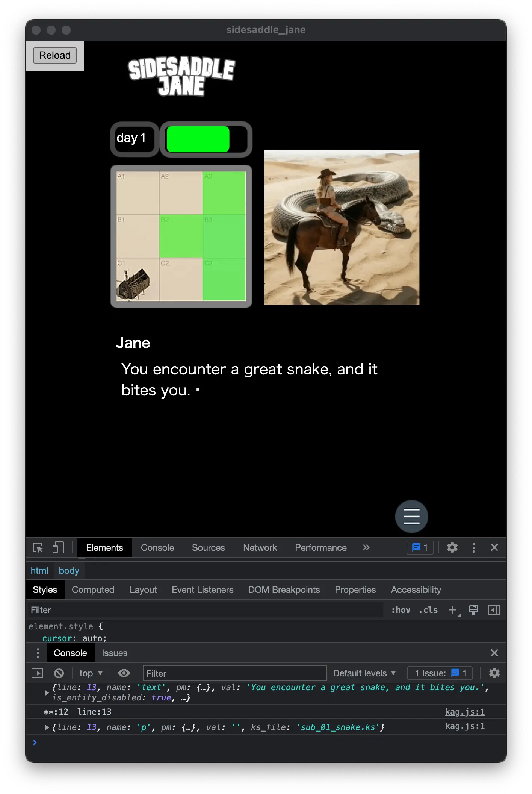Open the DOM Breakpoints pane
Image resolution: width=532 pixels, height=794 pixels.
click(x=284, y=590)
